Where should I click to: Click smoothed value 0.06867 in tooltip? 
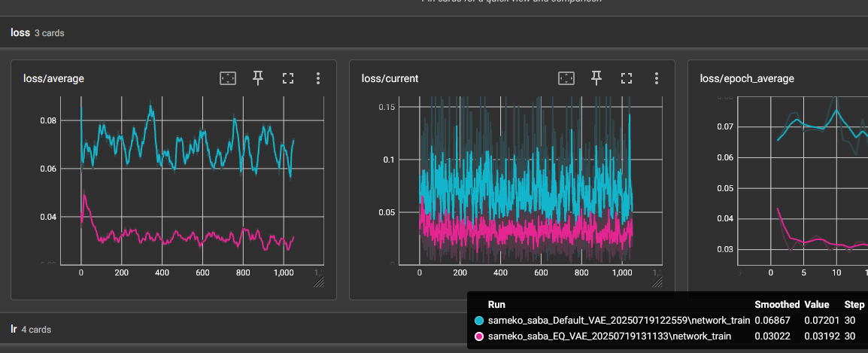[772, 321]
